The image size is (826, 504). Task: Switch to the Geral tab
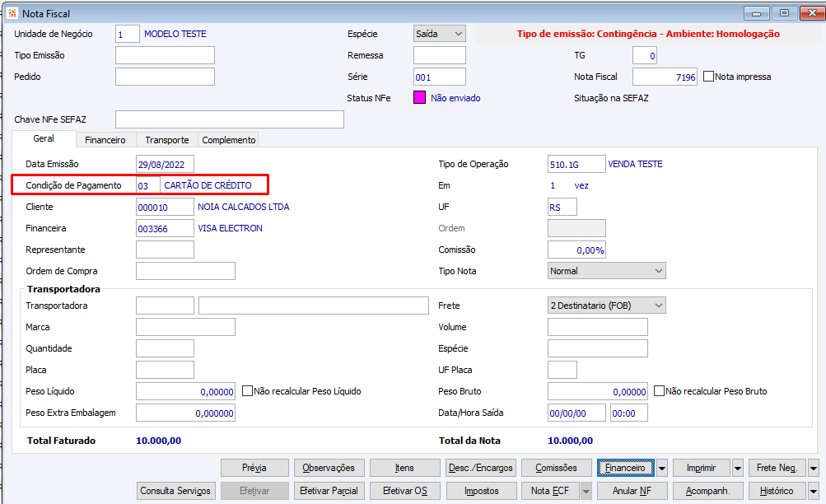click(44, 138)
